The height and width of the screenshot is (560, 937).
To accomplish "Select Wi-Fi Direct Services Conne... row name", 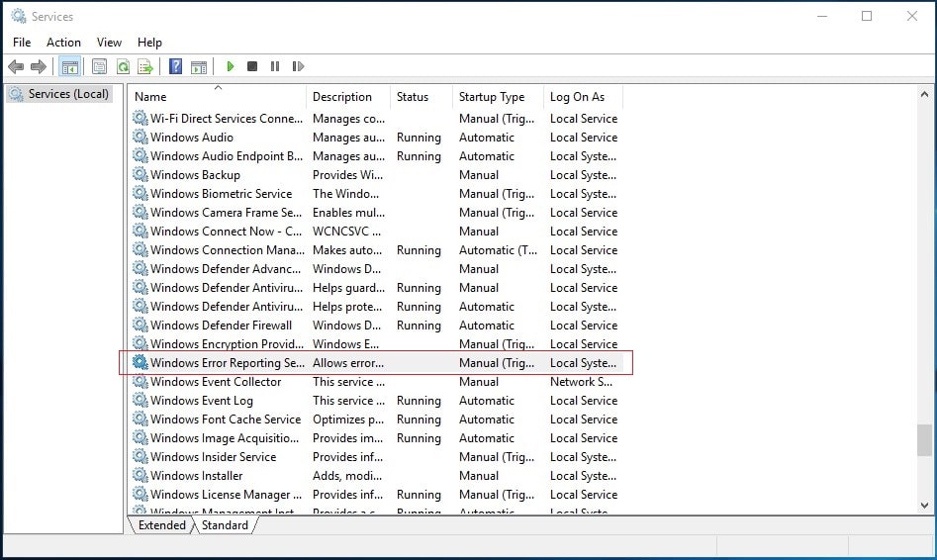I will pyautogui.click(x=227, y=119).
